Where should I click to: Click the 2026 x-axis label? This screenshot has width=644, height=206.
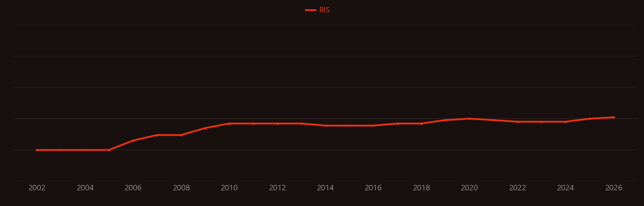pyautogui.click(x=614, y=188)
